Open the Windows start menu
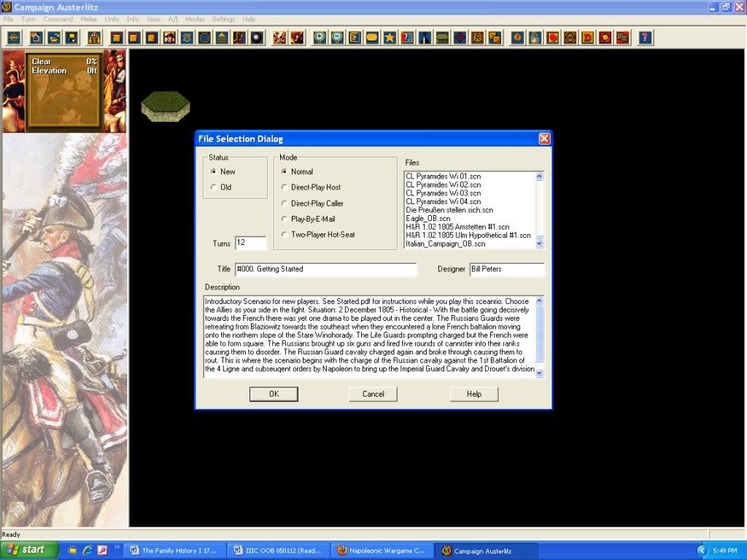The height and width of the screenshot is (560, 747). tap(29, 550)
